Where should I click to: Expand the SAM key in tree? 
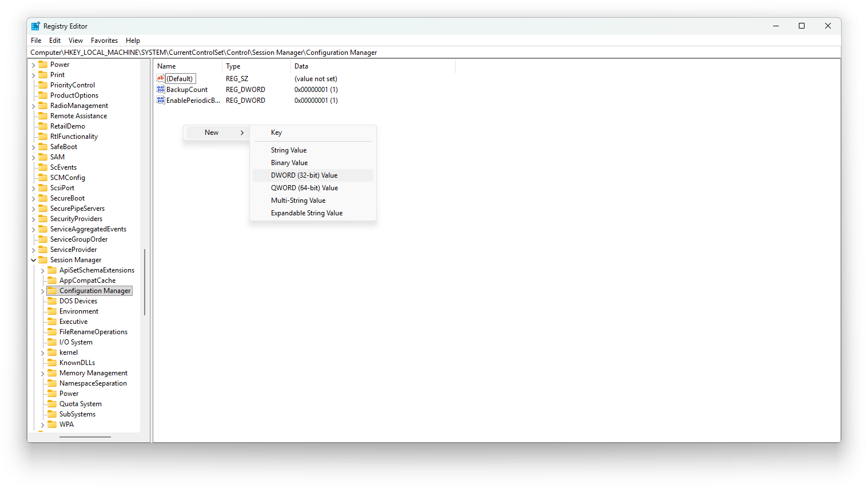(33, 158)
